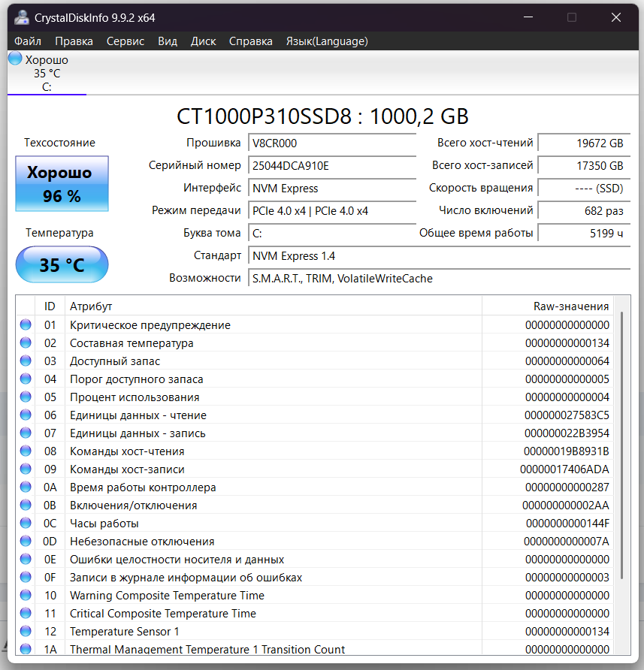Click status orb for Доступный запас row
The width and height of the screenshot is (644, 670).
(x=26, y=361)
